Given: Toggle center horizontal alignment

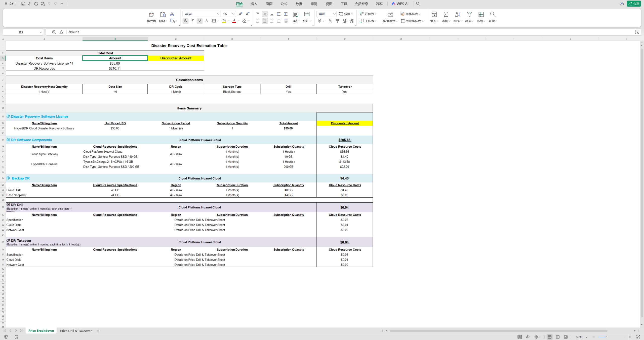Looking at the screenshot, I should (265, 21).
